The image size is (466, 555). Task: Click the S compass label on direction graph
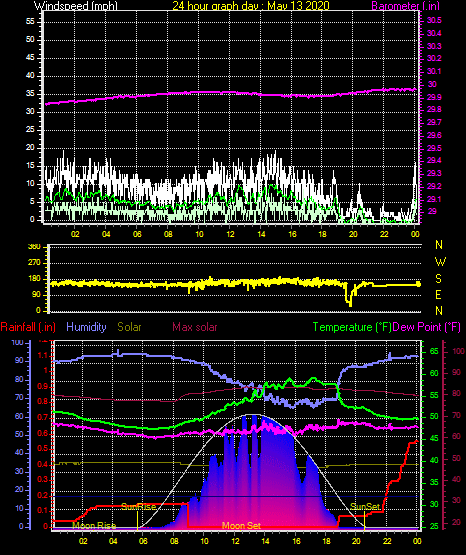(438, 279)
